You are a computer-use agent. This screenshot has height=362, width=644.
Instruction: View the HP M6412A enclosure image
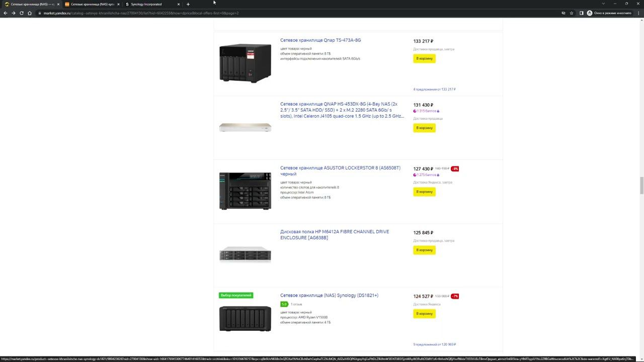click(245, 255)
